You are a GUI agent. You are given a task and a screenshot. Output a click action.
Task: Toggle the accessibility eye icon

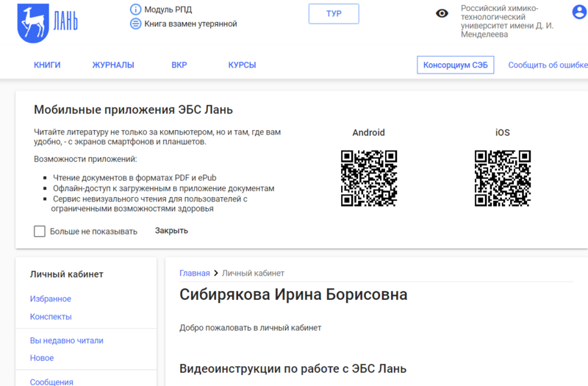442,13
